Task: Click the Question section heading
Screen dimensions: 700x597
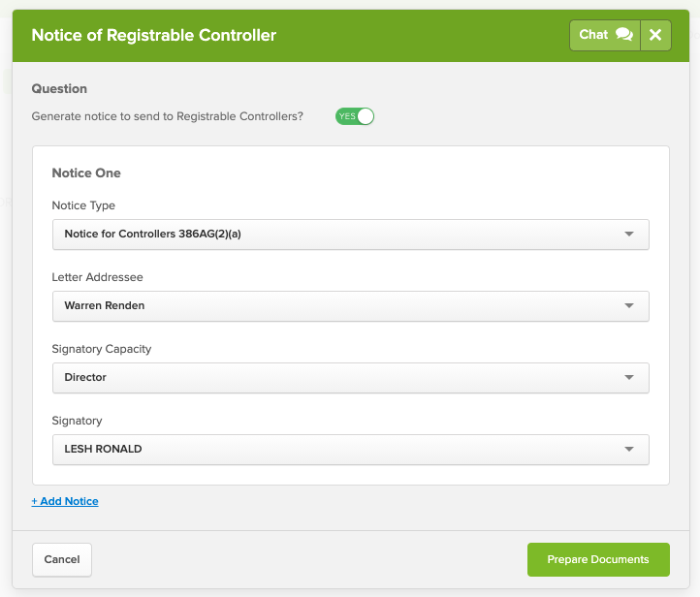Action: click(59, 88)
